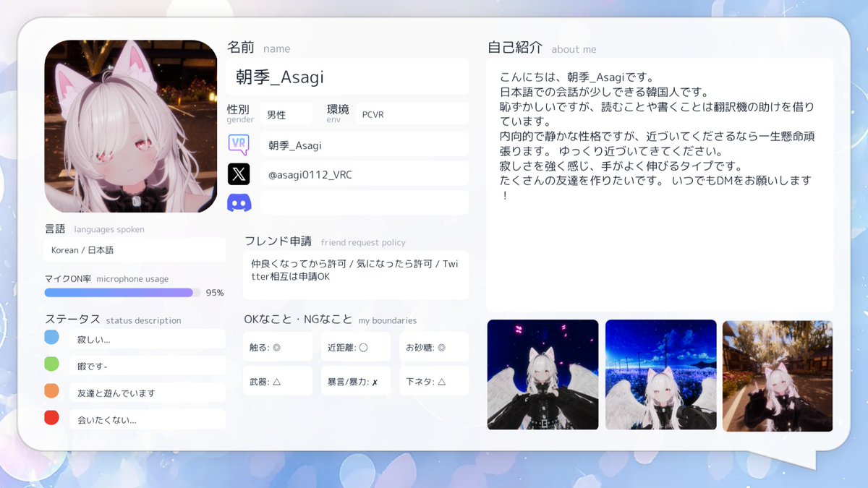This screenshot has height=488, width=868.
Task: Click the friend request policy text box
Action: pos(356,275)
